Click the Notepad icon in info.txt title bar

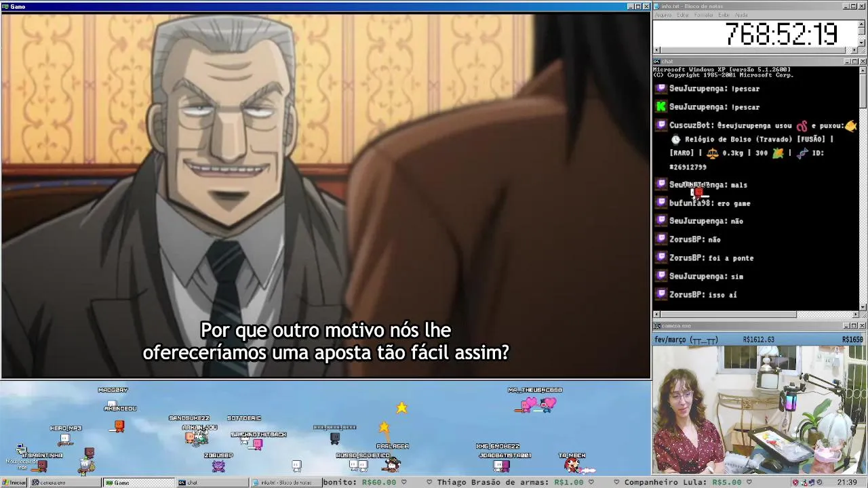(x=656, y=6)
